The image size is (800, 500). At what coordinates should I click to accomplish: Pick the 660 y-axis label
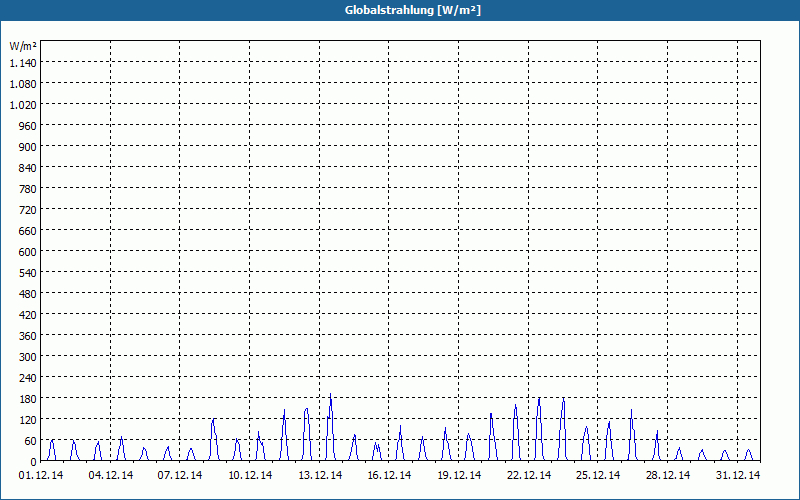point(28,231)
